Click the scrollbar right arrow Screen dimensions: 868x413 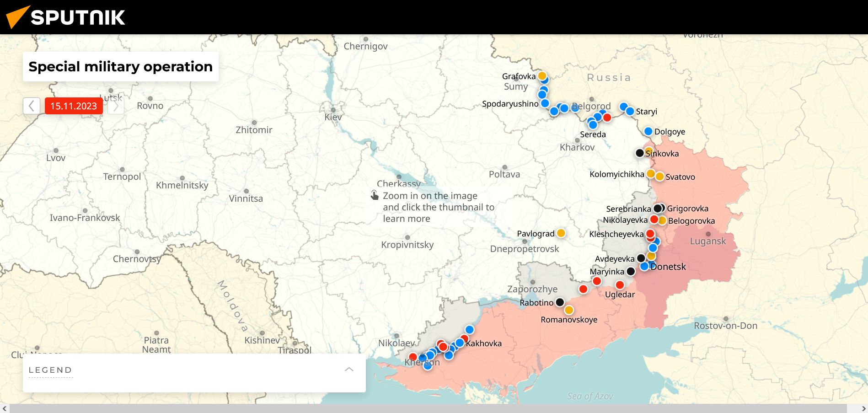(863, 408)
